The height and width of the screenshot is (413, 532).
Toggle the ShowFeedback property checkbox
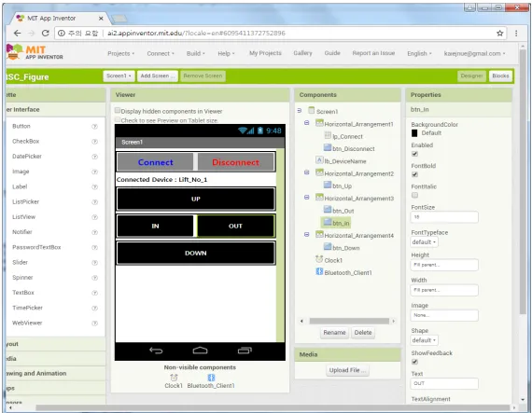coord(414,362)
